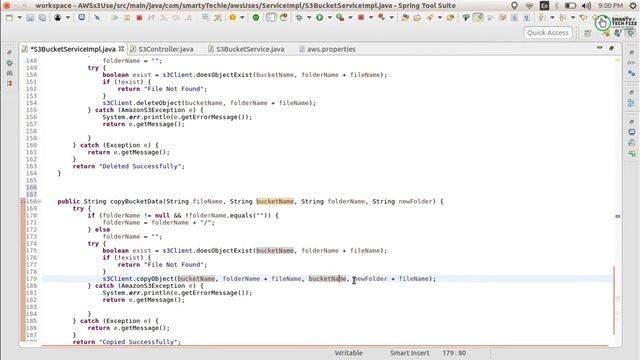
Task: Select the S3BucketServiceImpl.java tab
Action: (73, 49)
